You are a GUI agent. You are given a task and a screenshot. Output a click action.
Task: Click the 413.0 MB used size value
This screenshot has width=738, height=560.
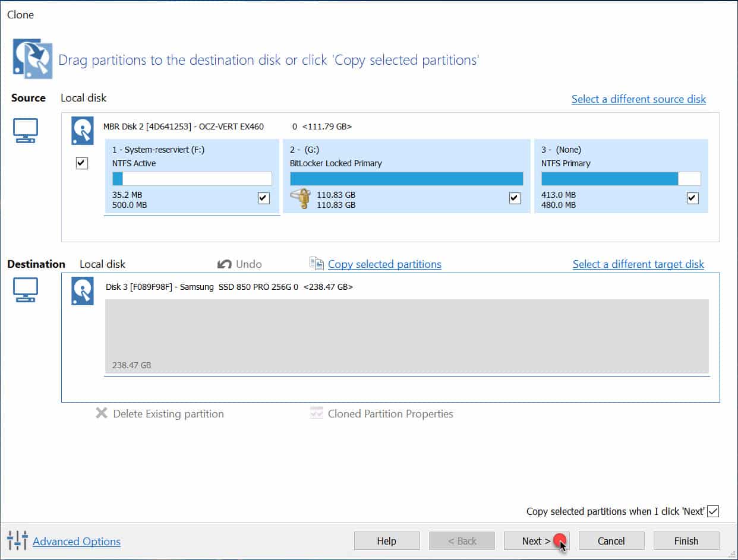coord(559,195)
